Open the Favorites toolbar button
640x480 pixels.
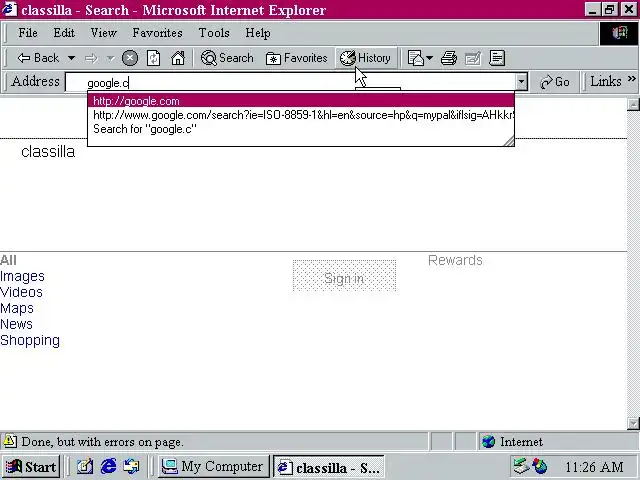296,58
